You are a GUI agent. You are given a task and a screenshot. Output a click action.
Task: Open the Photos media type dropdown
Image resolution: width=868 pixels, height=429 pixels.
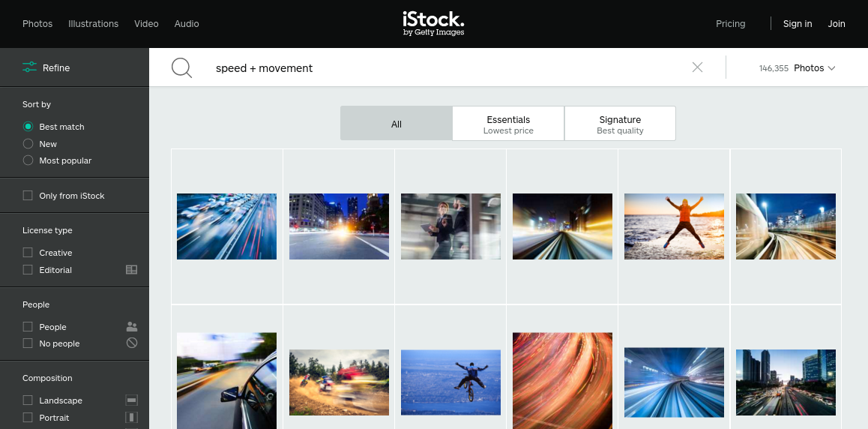click(814, 68)
